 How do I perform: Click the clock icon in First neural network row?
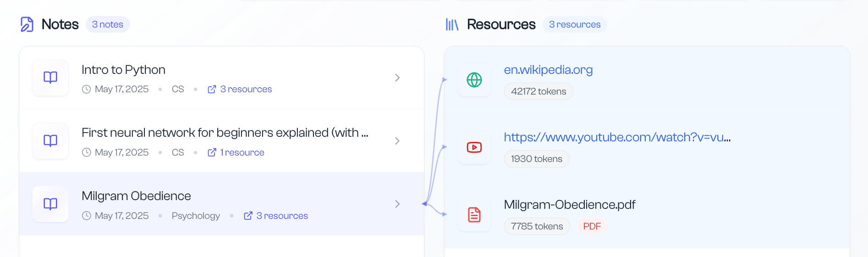coord(86,152)
